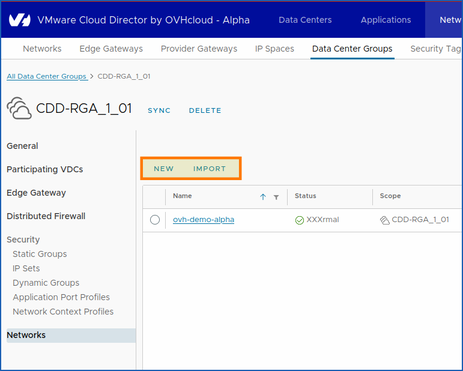Screen dimensions: 463x371
Task: Open Participating VDCs section
Action: point(45,169)
